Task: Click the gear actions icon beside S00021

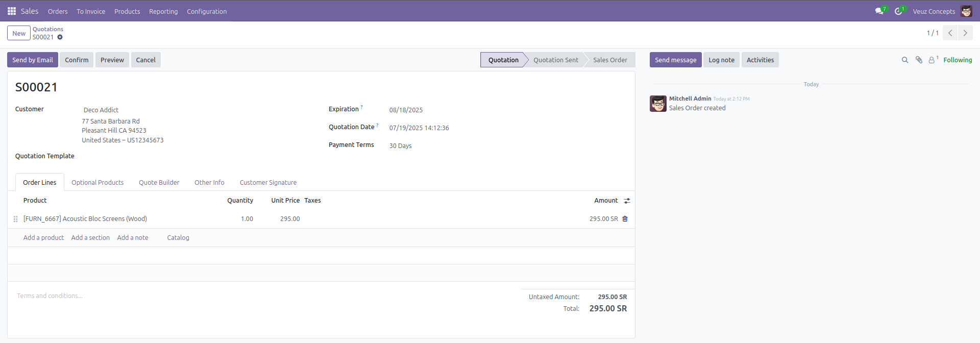Action: click(x=60, y=37)
